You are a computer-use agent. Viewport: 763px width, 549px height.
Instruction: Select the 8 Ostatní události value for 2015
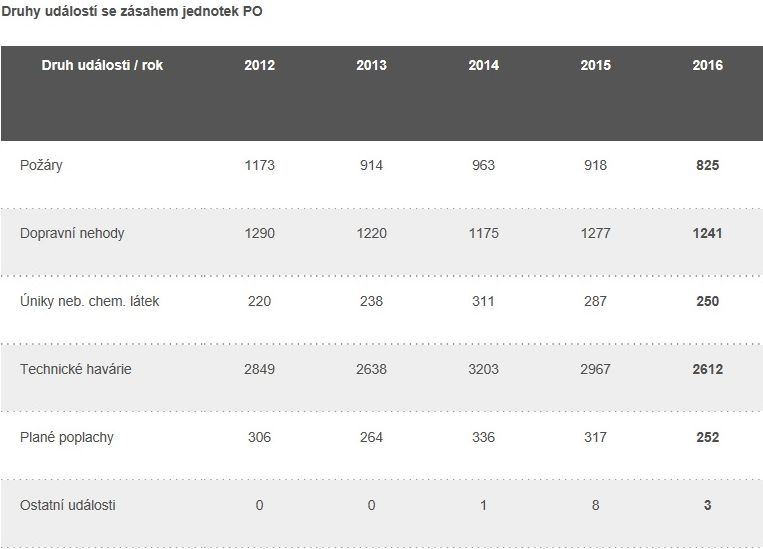tap(595, 505)
